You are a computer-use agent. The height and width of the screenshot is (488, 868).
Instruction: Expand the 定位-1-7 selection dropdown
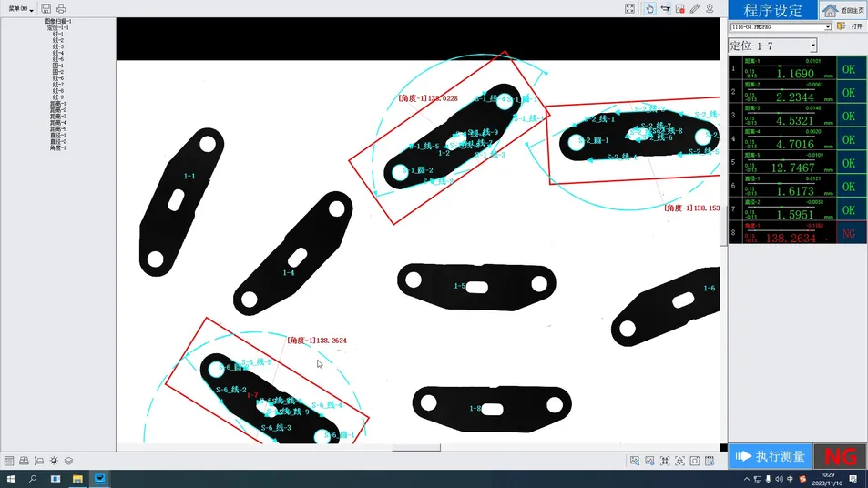click(813, 46)
